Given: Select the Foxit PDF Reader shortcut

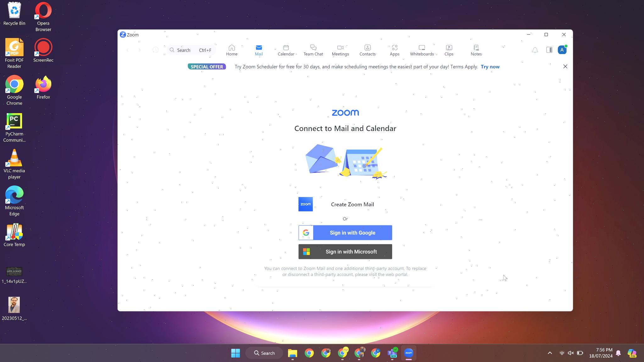Looking at the screenshot, I should 14,54.
